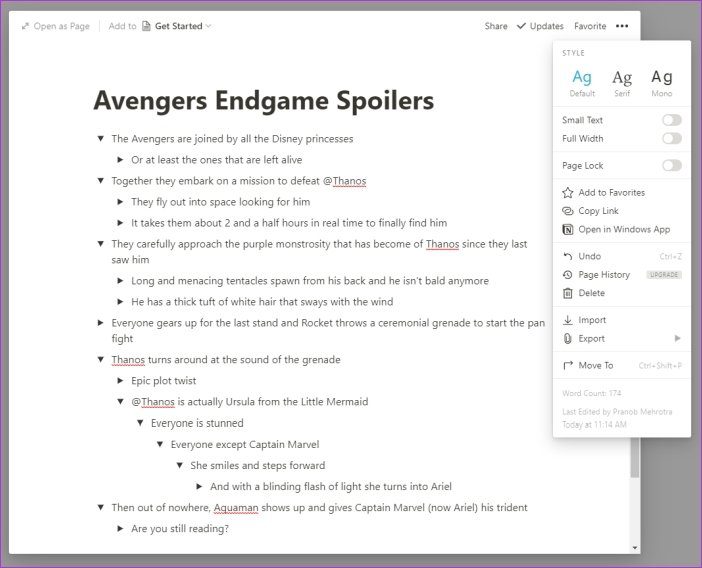Viewport: 702px width, 568px height.
Task: Click the star icon for Add to Favorites
Action: [x=568, y=192]
